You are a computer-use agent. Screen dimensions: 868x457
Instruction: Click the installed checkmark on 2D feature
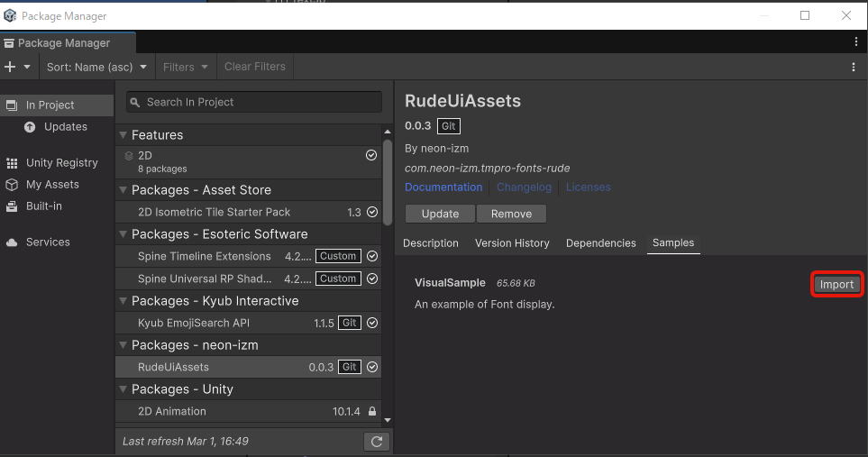[x=371, y=155]
